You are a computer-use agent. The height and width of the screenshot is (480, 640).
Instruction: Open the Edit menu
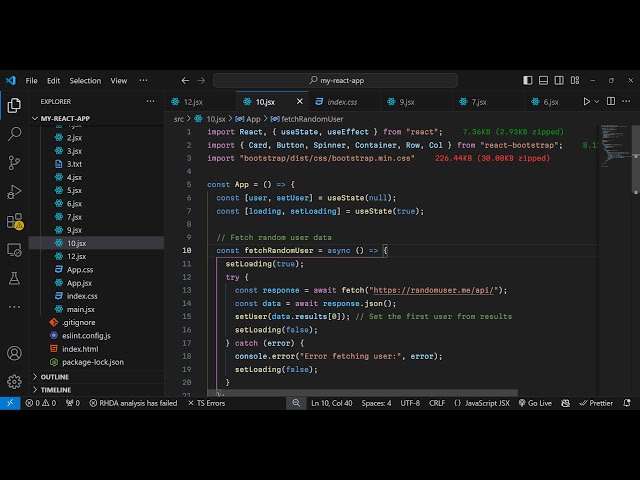tap(53, 81)
